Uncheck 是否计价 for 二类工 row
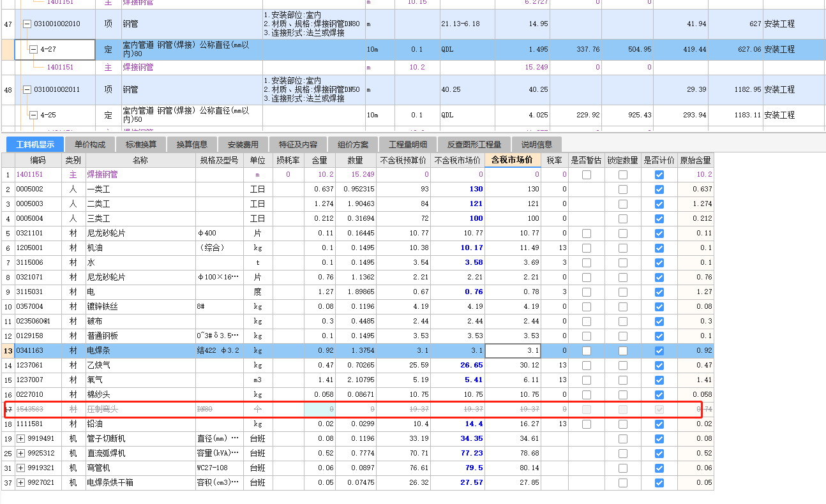Viewport: 826px width, 504px height. 659,204
